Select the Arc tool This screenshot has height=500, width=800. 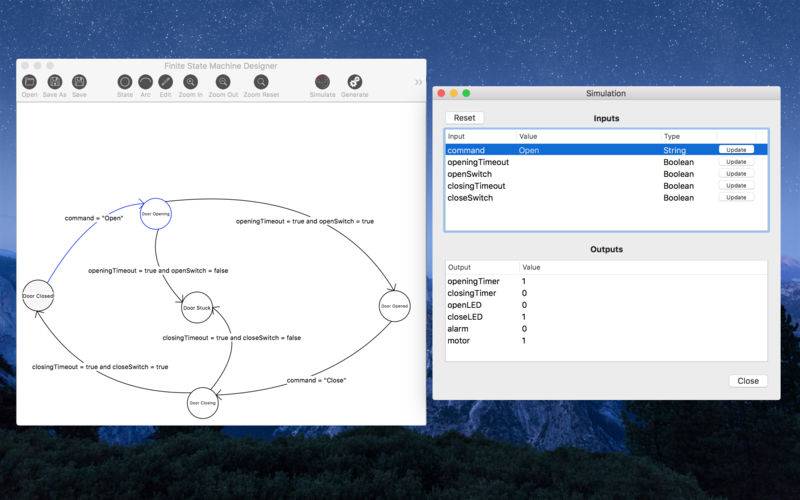coord(145,82)
